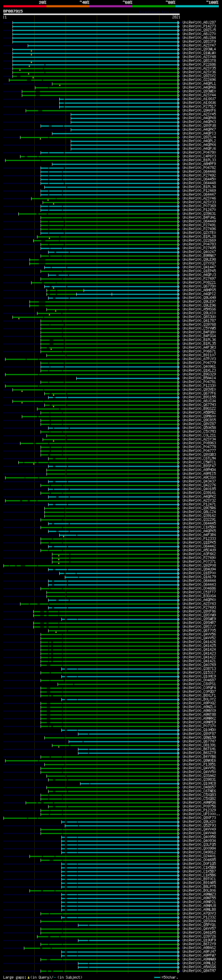Viewport: 222px width, 980px height.
Task: Select hit UniRef100_A8HPF9
Action: (x=199, y=164)
